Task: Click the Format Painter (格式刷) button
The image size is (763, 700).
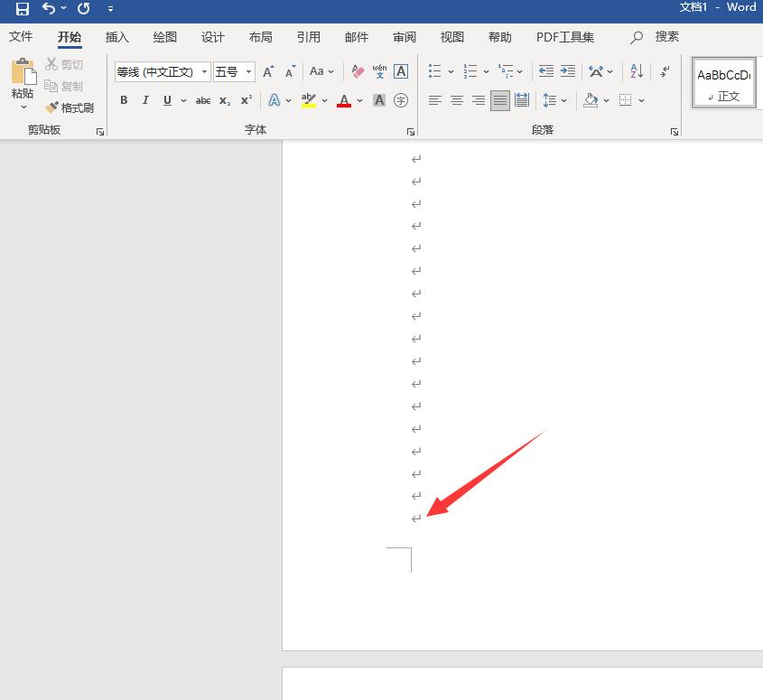Action: pyautogui.click(x=70, y=107)
